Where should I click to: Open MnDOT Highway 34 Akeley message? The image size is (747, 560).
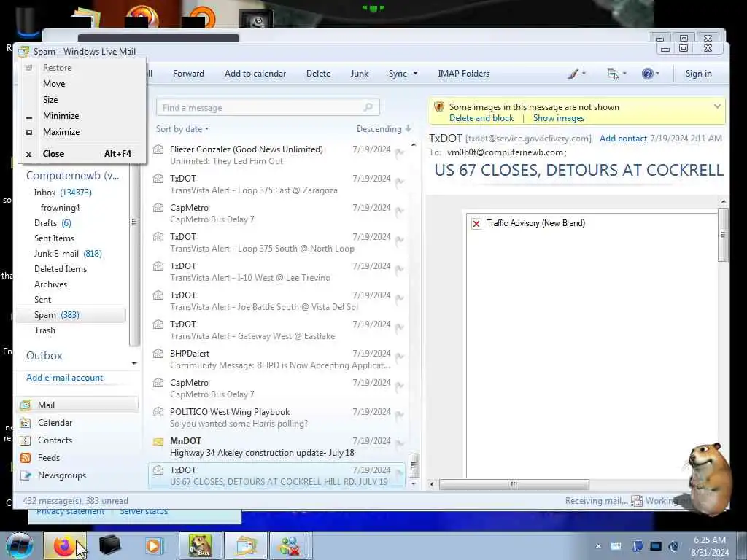[278, 447]
